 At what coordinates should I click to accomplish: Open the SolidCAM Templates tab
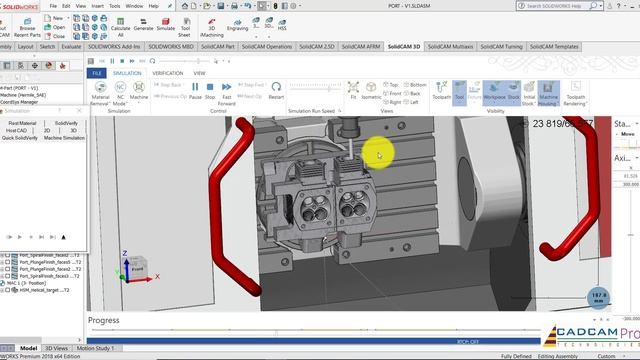point(554,47)
